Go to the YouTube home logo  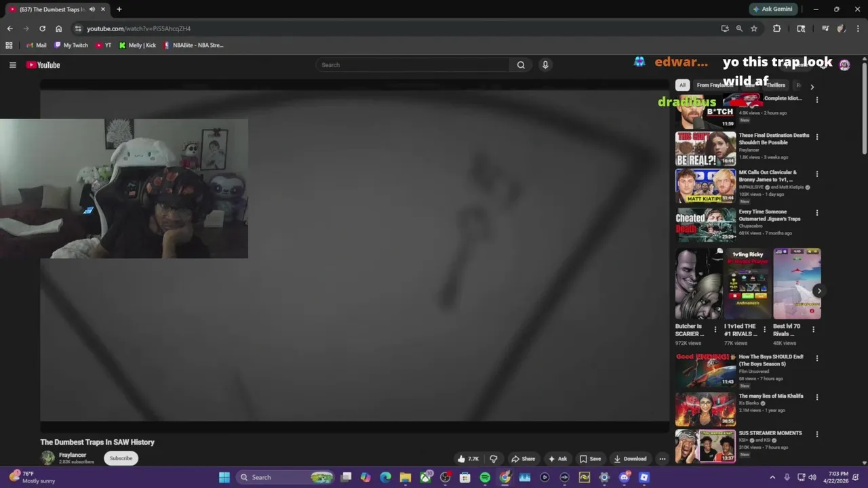(43, 65)
